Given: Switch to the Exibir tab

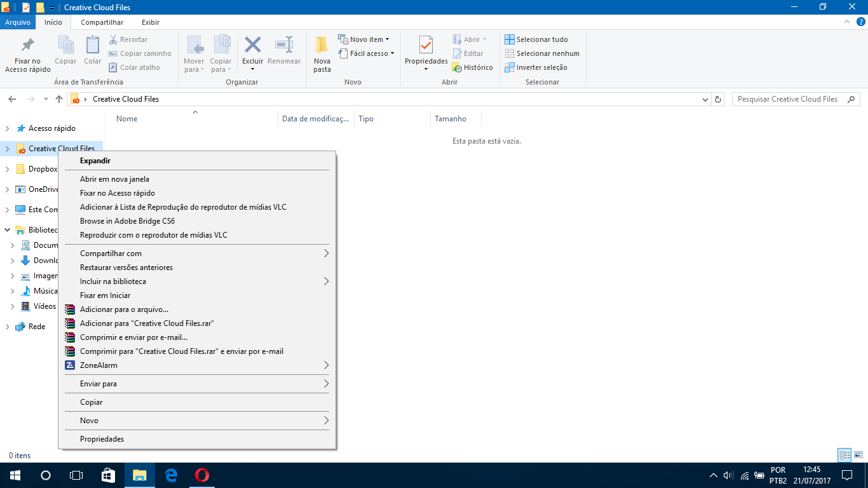Looking at the screenshot, I should click(151, 22).
